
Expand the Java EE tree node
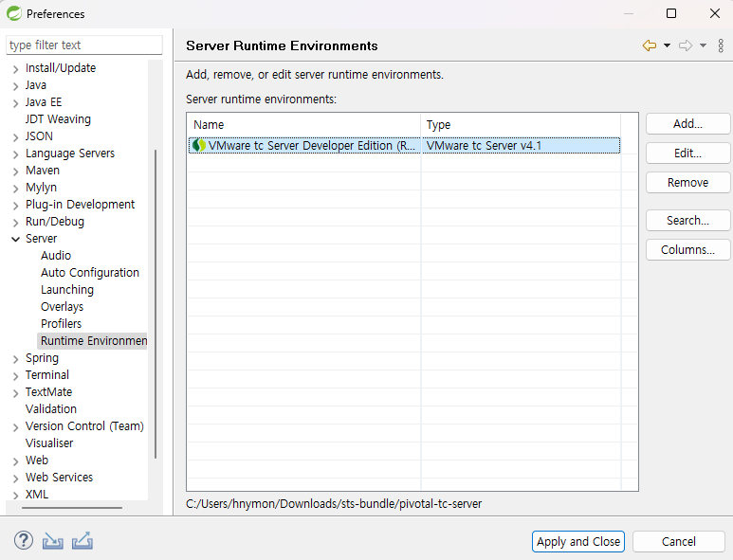point(15,103)
